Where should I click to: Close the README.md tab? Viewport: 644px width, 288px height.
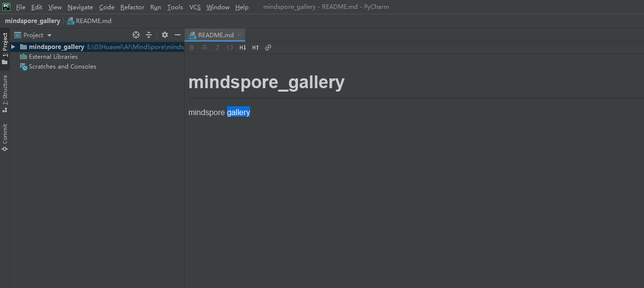[x=239, y=35]
